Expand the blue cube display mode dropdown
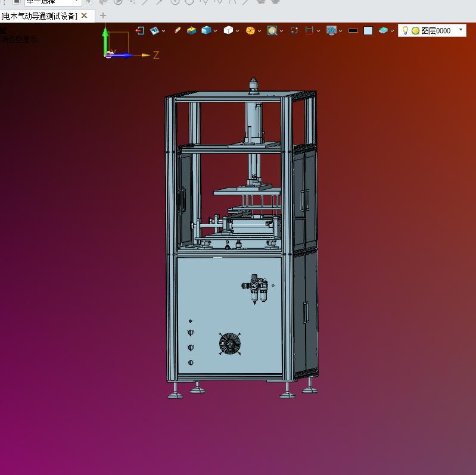The image size is (476, 475). point(215,31)
